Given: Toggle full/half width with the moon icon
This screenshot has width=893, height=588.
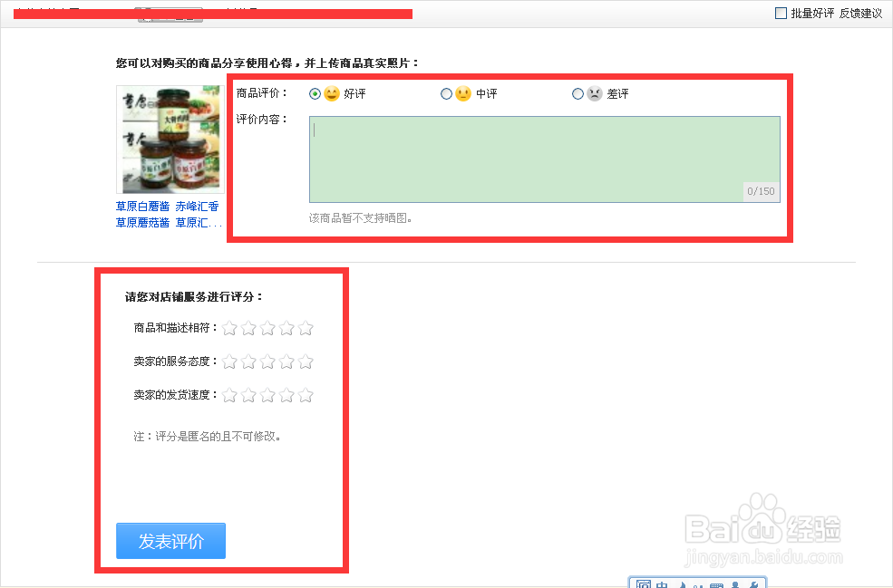Looking at the screenshot, I should [x=683, y=585].
